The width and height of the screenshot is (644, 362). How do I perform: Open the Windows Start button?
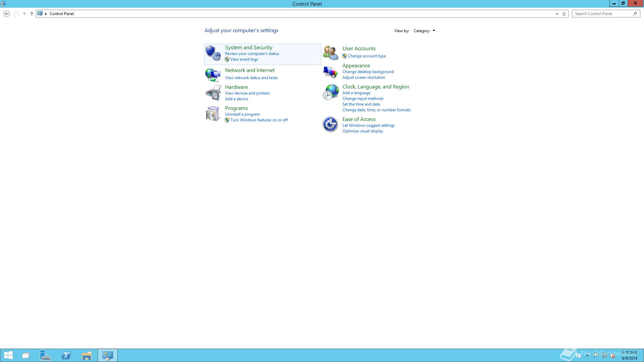[8, 355]
